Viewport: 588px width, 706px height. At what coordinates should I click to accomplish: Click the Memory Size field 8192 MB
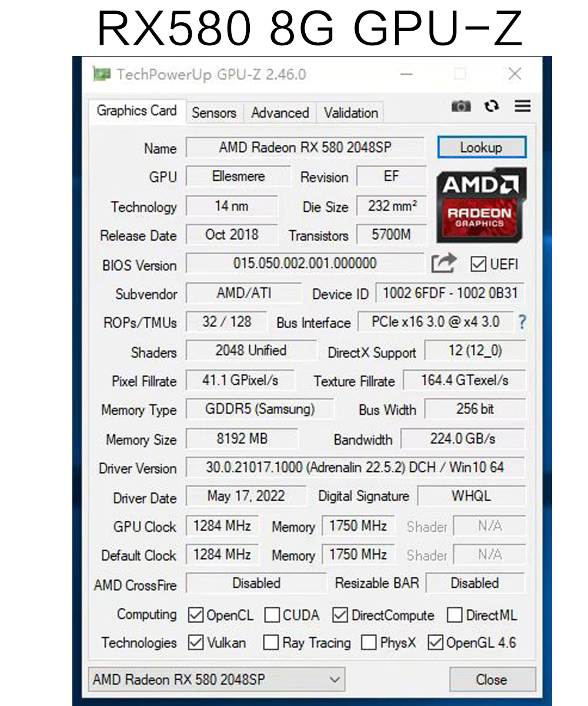pyautogui.click(x=242, y=439)
